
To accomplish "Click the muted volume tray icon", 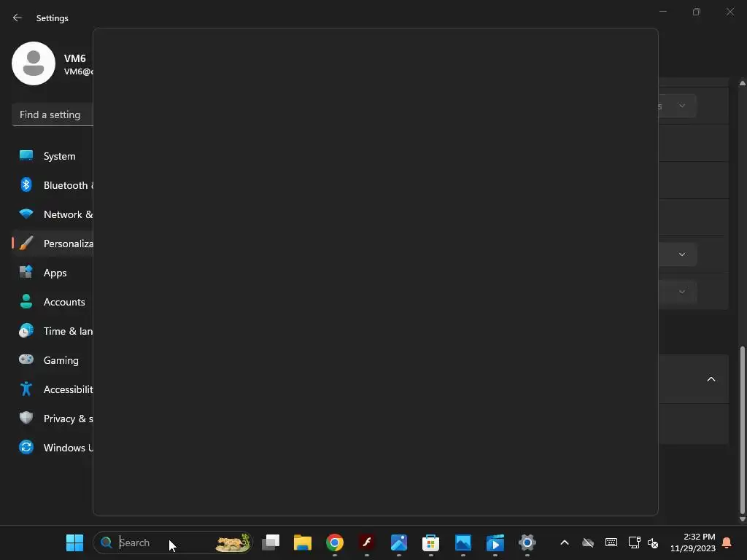I will coord(653,542).
